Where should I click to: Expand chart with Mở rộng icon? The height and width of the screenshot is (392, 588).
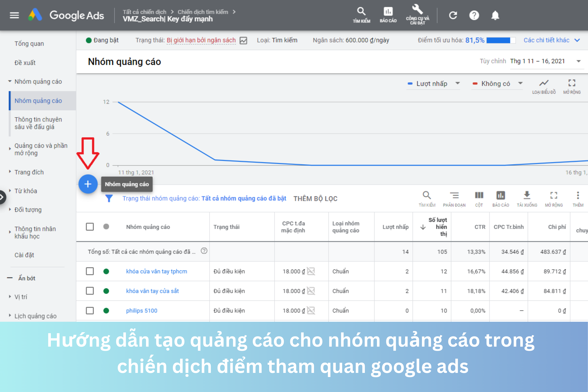coord(572,87)
